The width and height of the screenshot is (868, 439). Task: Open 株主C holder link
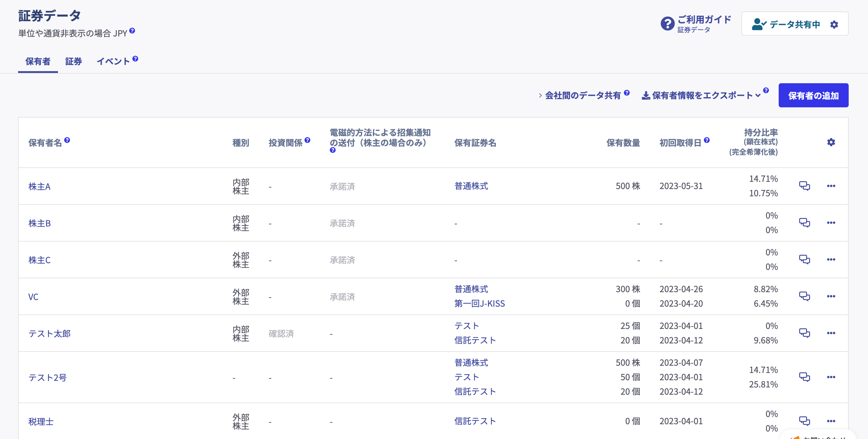coord(40,260)
